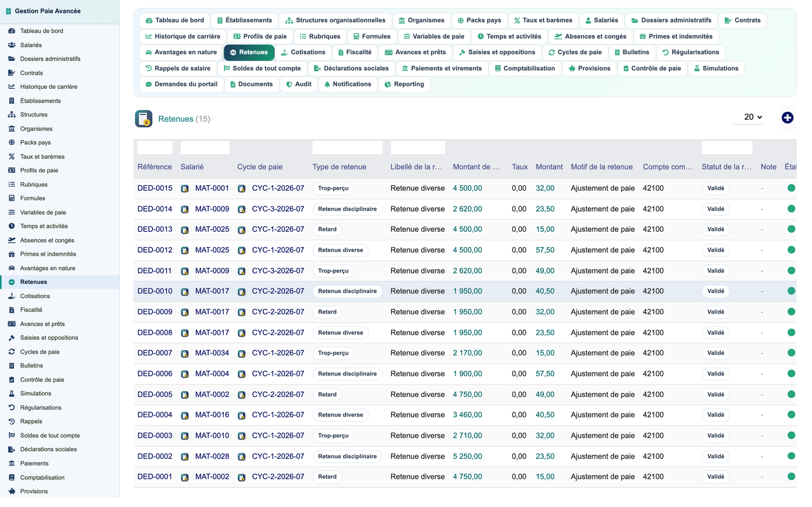The height and width of the screenshot is (507, 812).
Task: Click the Trop-perçu badge in the DED-0011 row
Action: point(333,271)
